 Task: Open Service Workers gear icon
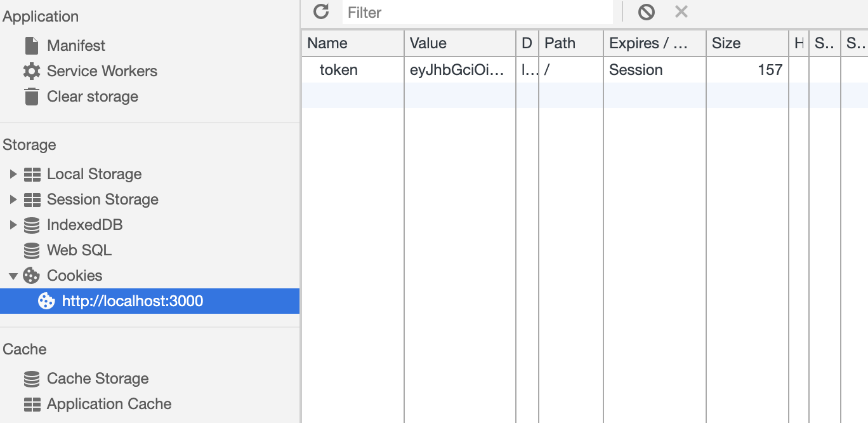(31, 71)
